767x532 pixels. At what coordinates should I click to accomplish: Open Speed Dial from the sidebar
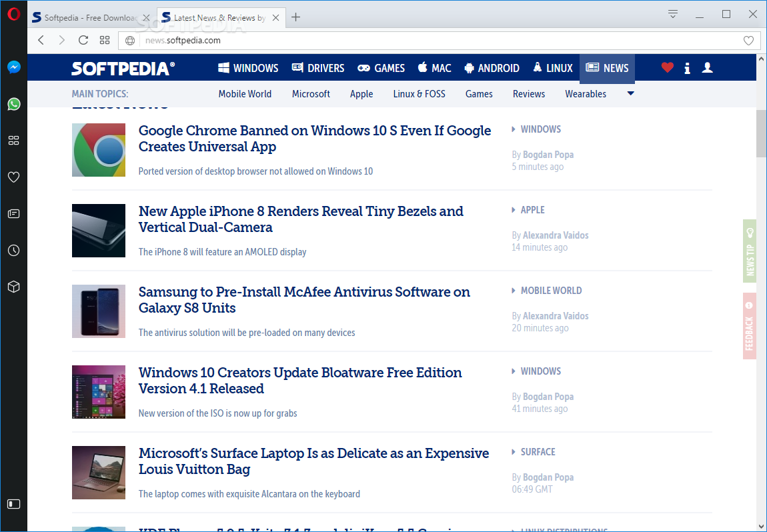(14, 141)
